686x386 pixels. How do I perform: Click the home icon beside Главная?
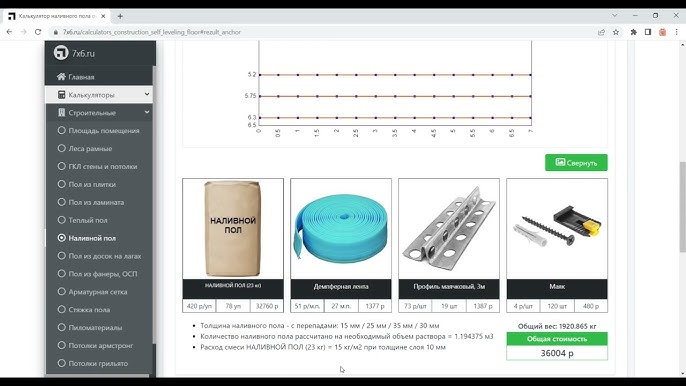point(61,77)
